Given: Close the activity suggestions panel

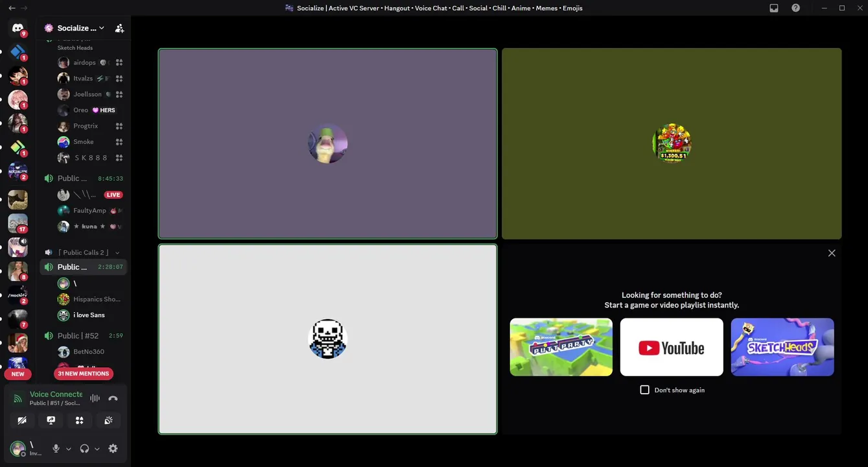Looking at the screenshot, I should [832, 253].
